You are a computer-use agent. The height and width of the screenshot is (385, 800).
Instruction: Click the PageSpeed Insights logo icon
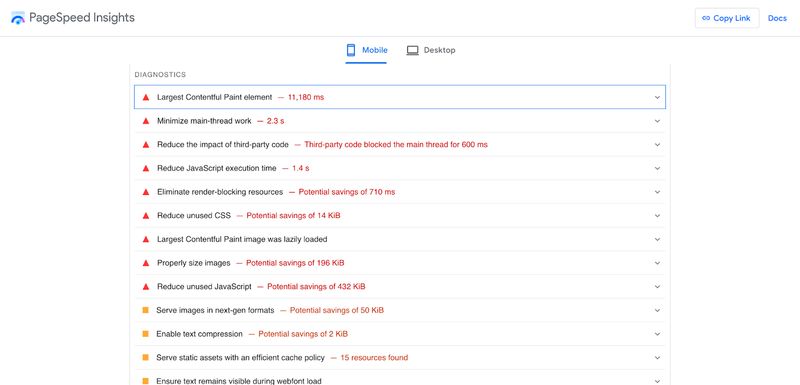click(18, 18)
